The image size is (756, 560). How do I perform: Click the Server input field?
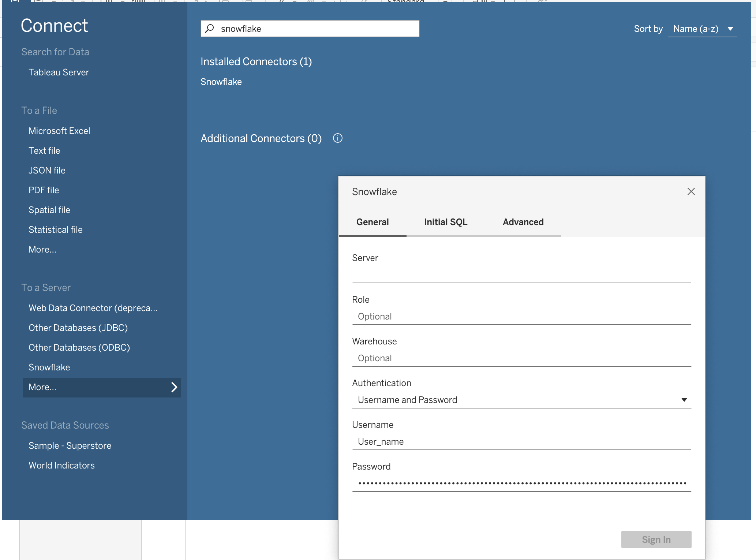521,275
